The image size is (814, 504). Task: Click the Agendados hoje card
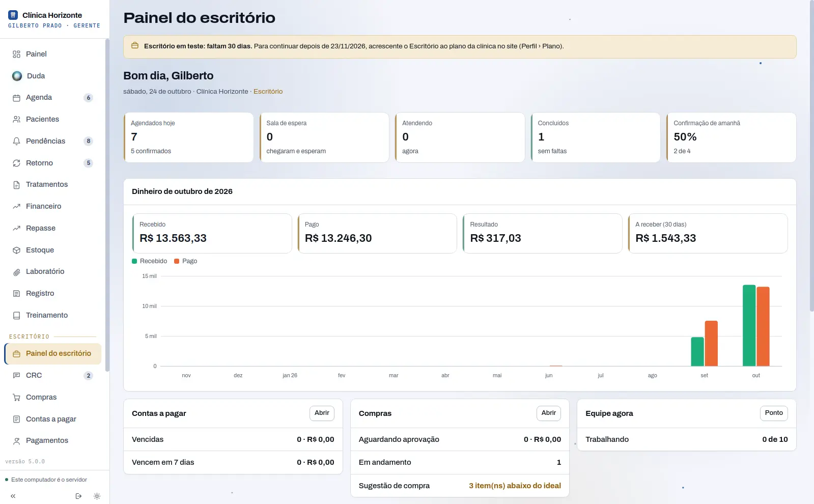point(188,137)
